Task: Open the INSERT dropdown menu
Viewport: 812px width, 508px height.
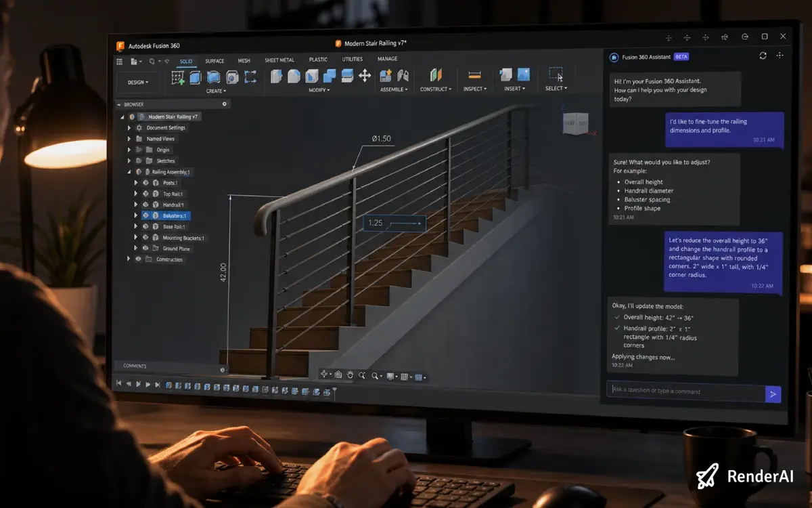Action: (514, 89)
